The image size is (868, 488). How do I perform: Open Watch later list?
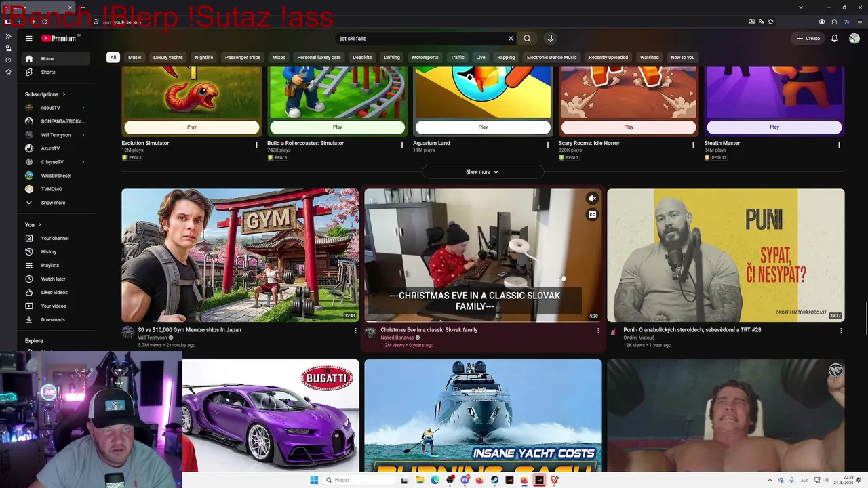click(54, 279)
